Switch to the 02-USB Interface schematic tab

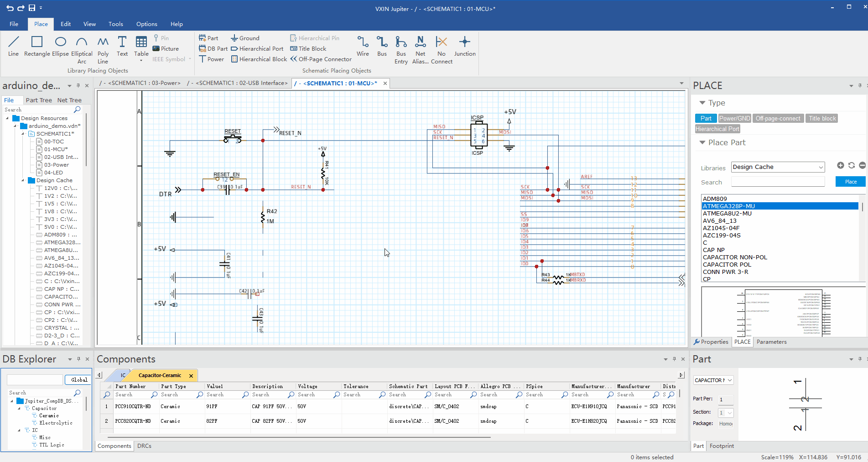(238, 83)
